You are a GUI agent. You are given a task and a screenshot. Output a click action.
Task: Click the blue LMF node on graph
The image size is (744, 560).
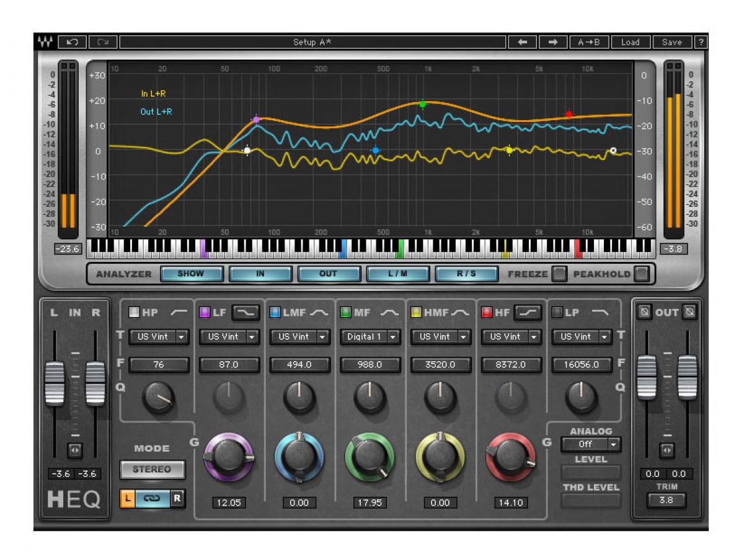[375, 151]
